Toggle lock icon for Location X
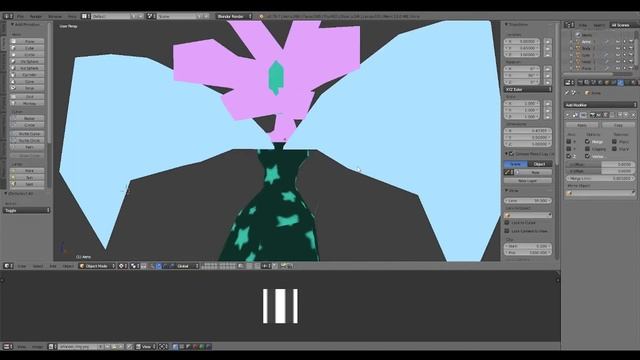640x360 pixels. [x=548, y=42]
